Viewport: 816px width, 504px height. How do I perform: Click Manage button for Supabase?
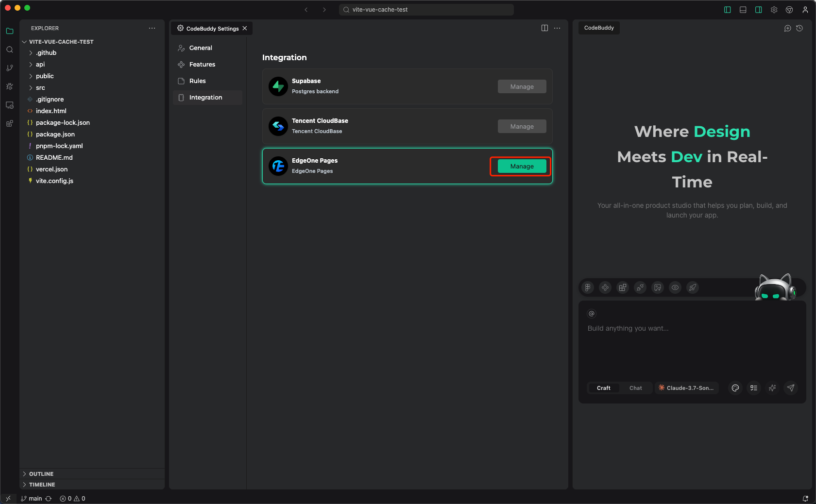point(522,87)
